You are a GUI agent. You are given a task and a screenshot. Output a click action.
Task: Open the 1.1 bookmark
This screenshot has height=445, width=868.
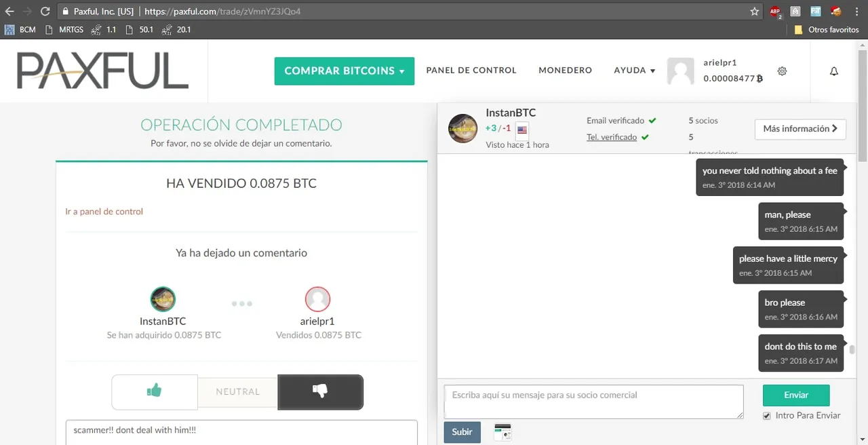104,30
